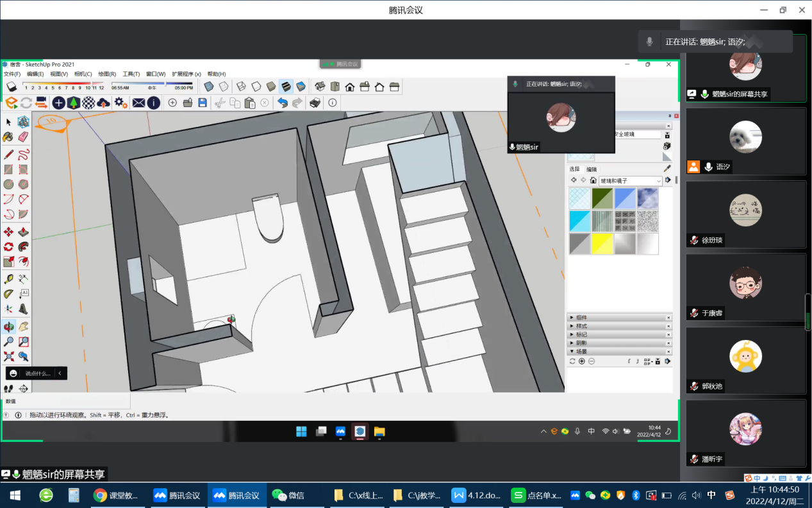Open the 相机(C) menu
This screenshot has width=812, height=508.
pyautogui.click(x=83, y=74)
